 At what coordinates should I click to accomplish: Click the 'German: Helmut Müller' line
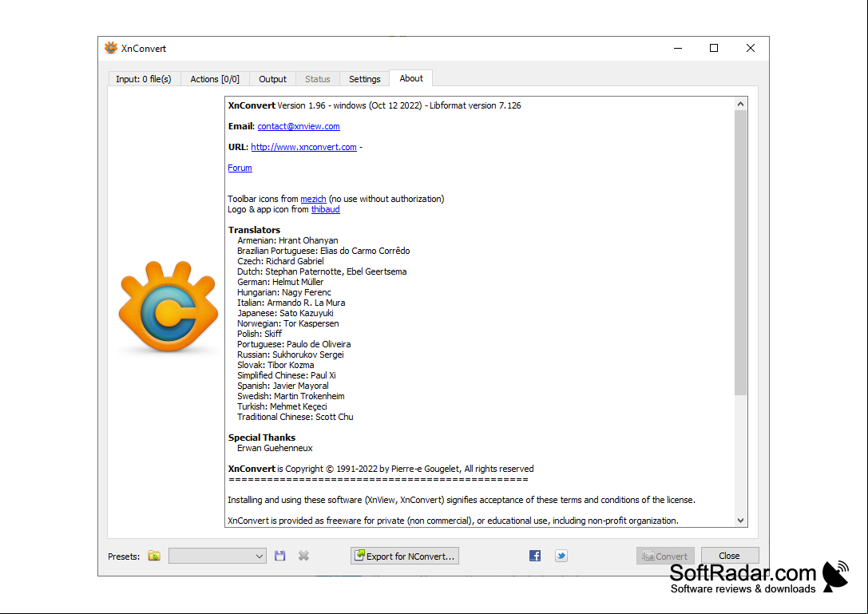coord(280,282)
